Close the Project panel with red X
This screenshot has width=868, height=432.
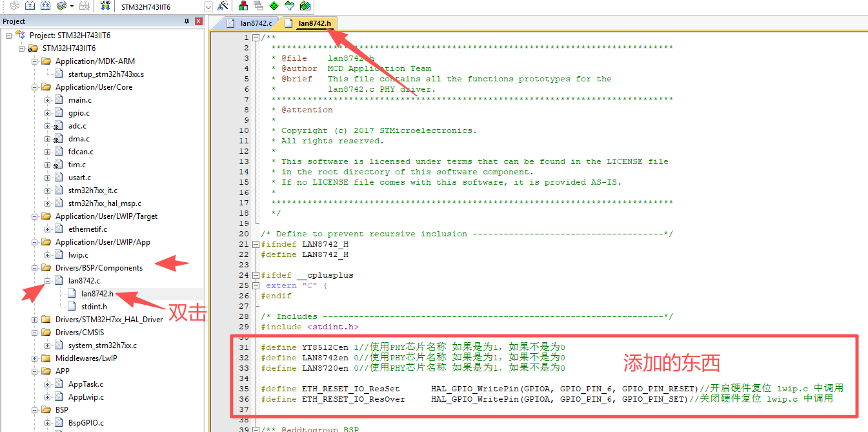click(199, 21)
